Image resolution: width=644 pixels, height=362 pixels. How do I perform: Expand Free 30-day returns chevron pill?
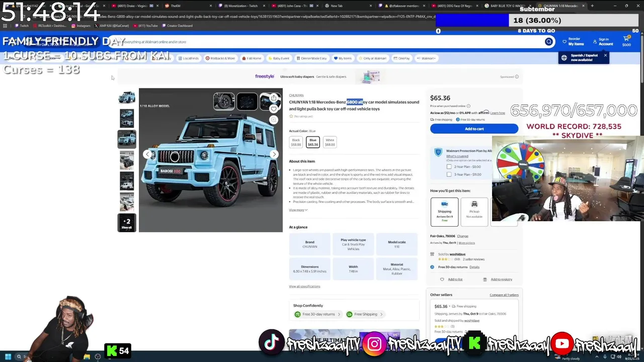coord(318,314)
